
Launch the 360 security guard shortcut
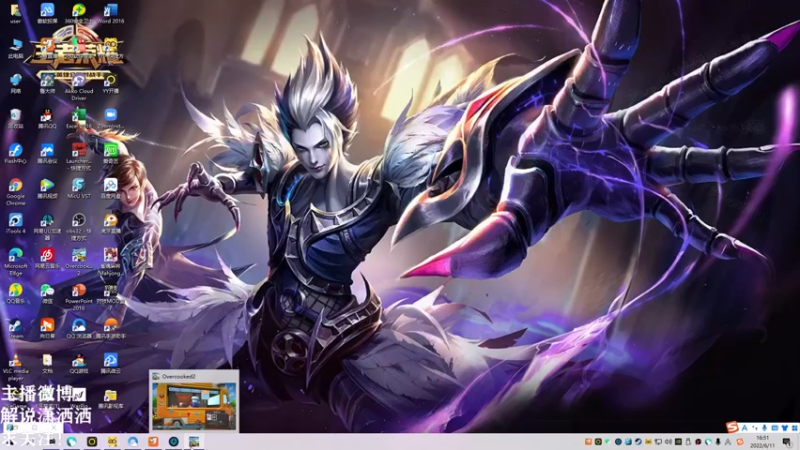click(x=79, y=14)
